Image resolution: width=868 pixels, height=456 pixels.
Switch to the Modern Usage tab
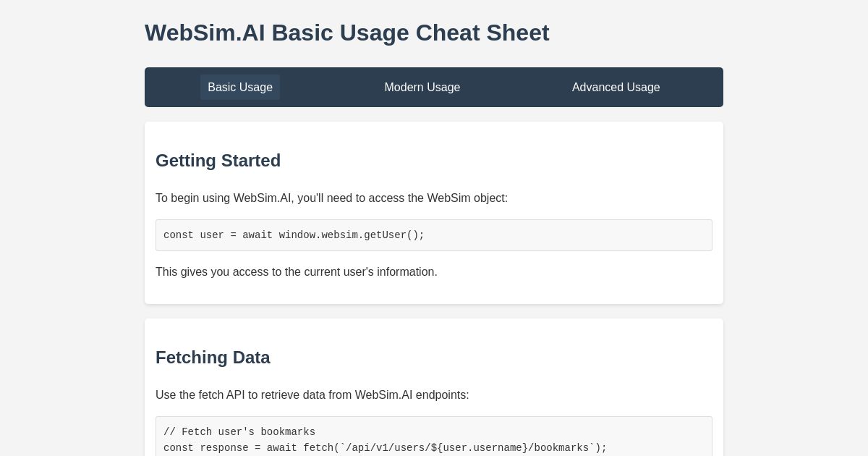pyautogui.click(x=422, y=88)
